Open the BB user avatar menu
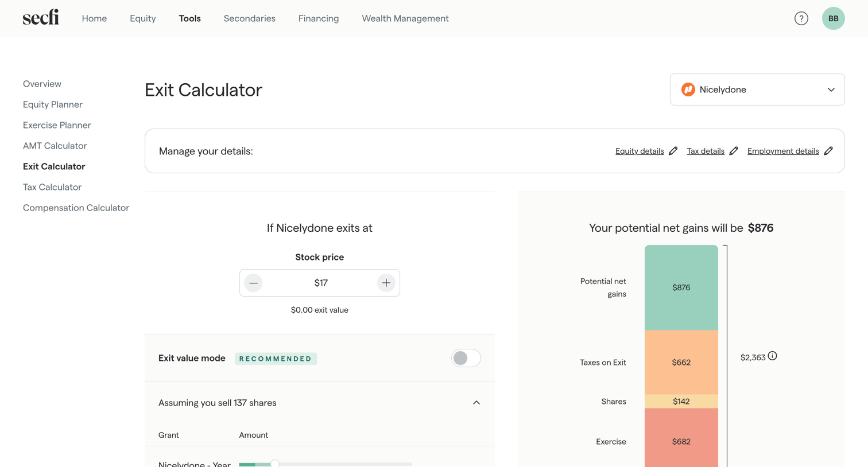 click(834, 18)
